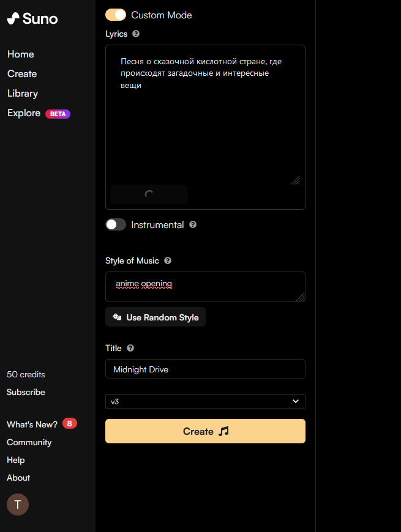Click the Lyrics help question icon
Screen dimensions: 401x532
(136, 34)
